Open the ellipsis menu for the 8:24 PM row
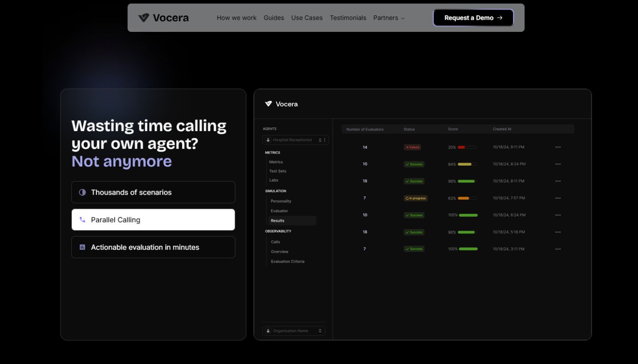Image resolution: width=638 pixels, height=364 pixels. coord(558,164)
